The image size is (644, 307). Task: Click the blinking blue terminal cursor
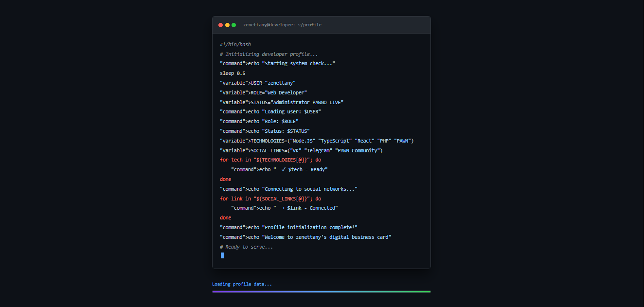(222, 255)
